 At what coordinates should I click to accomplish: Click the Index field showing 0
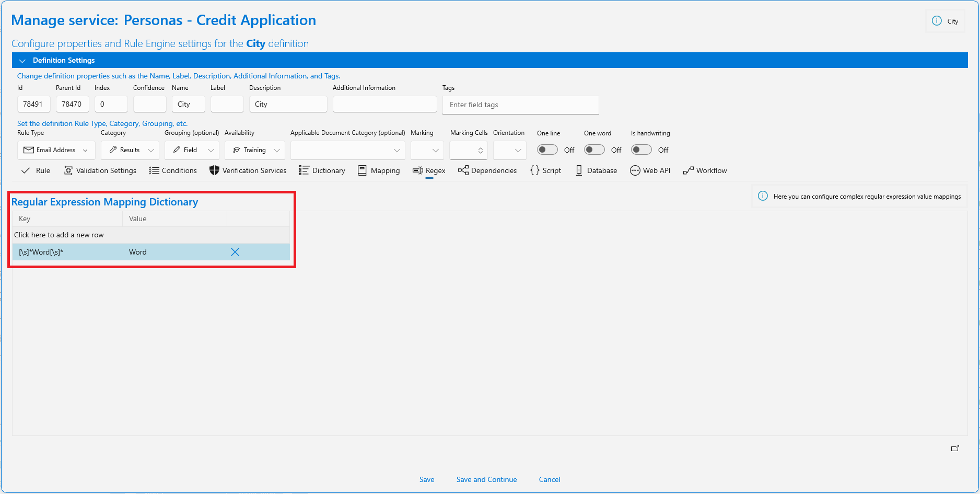pyautogui.click(x=111, y=104)
